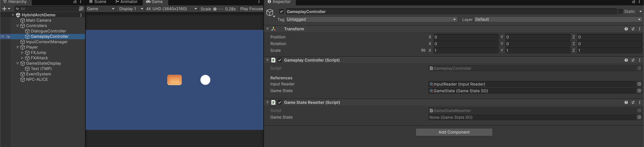The height and width of the screenshot is (147, 644).
Task: Disable the Game State Resetter script checkbox
Action: point(280,103)
